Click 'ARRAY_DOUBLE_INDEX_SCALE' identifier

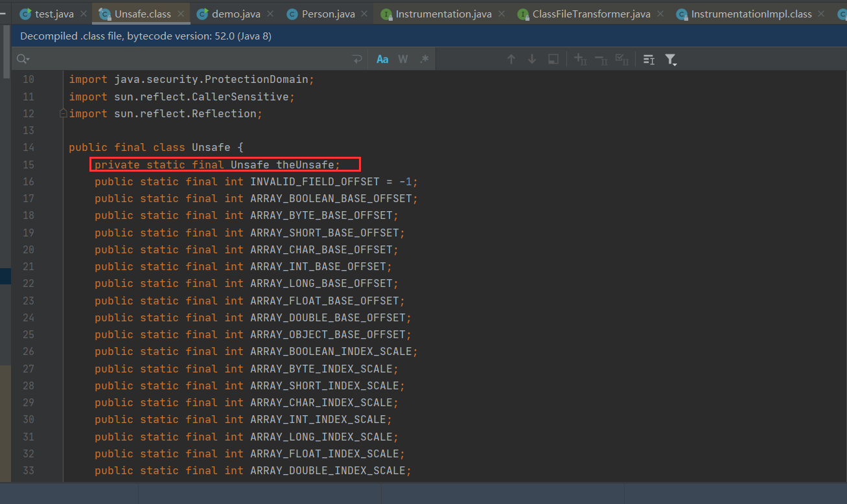[x=328, y=470]
